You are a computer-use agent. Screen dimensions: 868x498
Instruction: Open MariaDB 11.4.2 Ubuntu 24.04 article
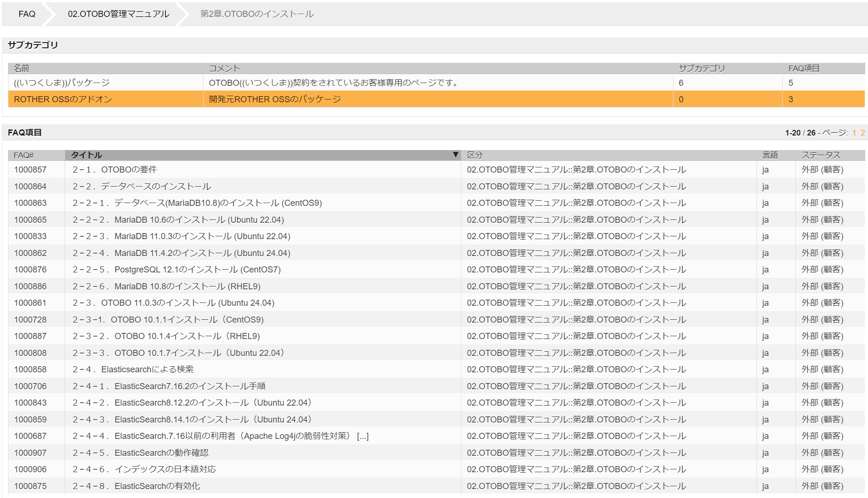coord(181,253)
